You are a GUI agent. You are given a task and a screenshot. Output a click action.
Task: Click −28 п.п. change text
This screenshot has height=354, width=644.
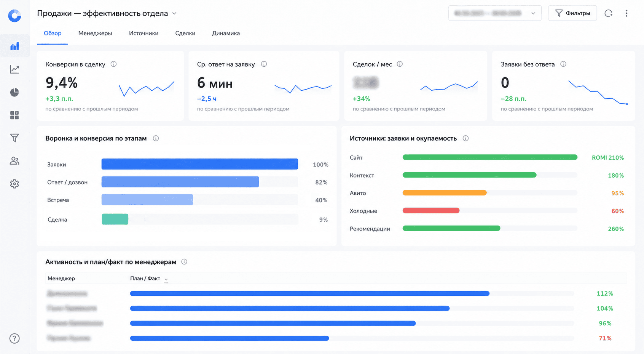(513, 99)
